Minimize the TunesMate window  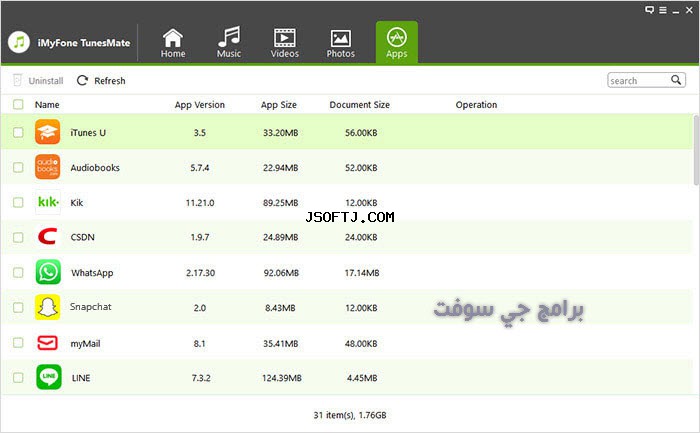676,10
